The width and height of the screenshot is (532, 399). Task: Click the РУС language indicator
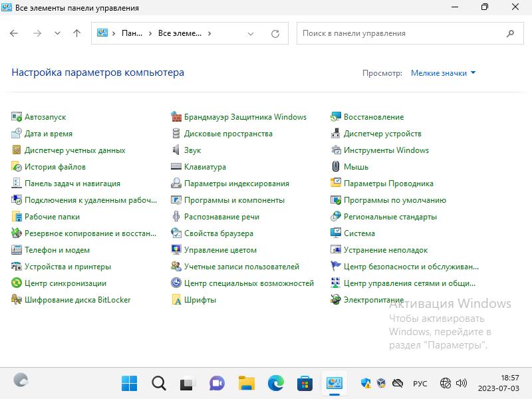[420, 384]
